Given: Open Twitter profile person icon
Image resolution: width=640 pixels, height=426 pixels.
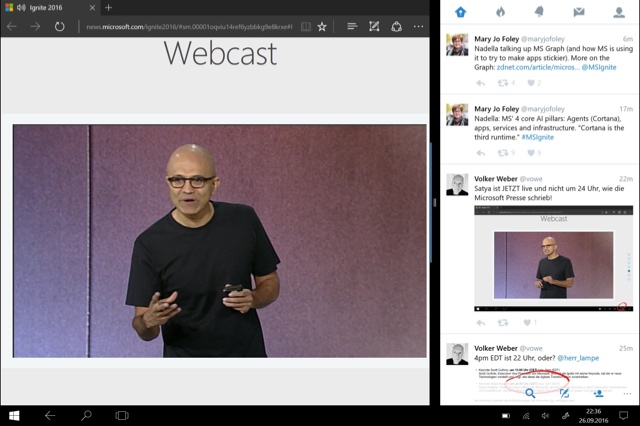Looking at the screenshot, I should point(618,12).
